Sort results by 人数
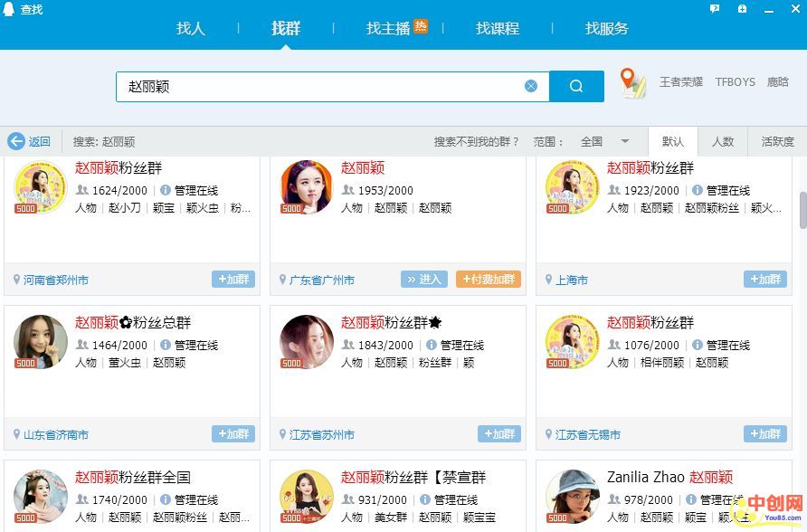The height and width of the screenshot is (532, 807). (723, 141)
